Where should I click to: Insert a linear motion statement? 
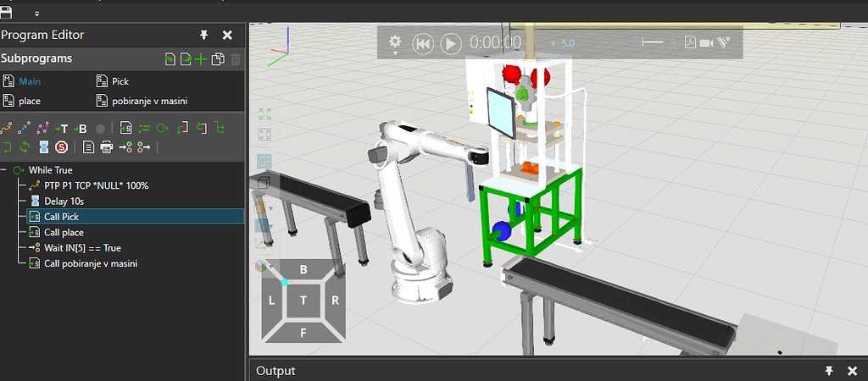[25, 129]
